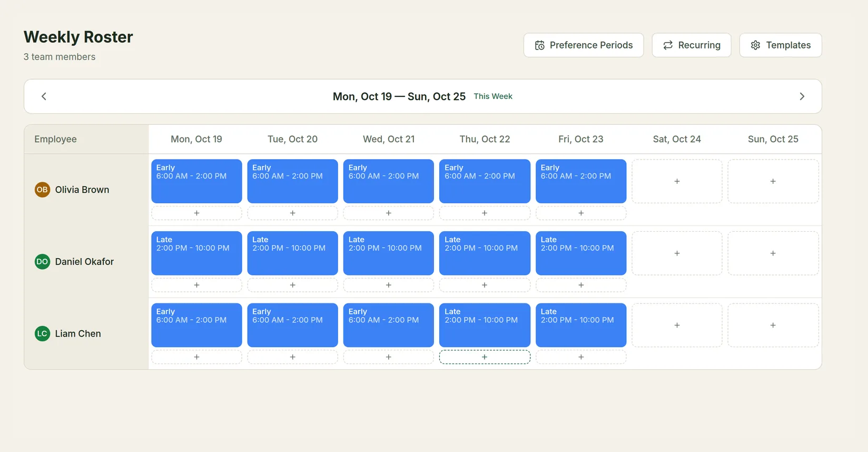This screenshot has height=452, width=868.
Task: Add shift for Olivia Brown on Sunday
Action: point(773,181)
